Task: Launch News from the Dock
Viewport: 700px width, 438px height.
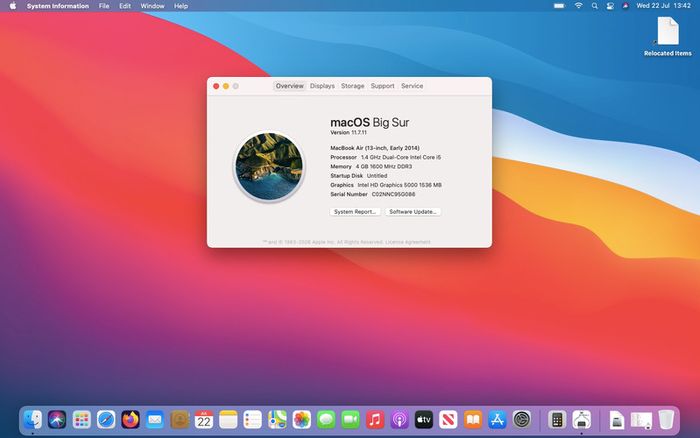Action: [448, 420]
